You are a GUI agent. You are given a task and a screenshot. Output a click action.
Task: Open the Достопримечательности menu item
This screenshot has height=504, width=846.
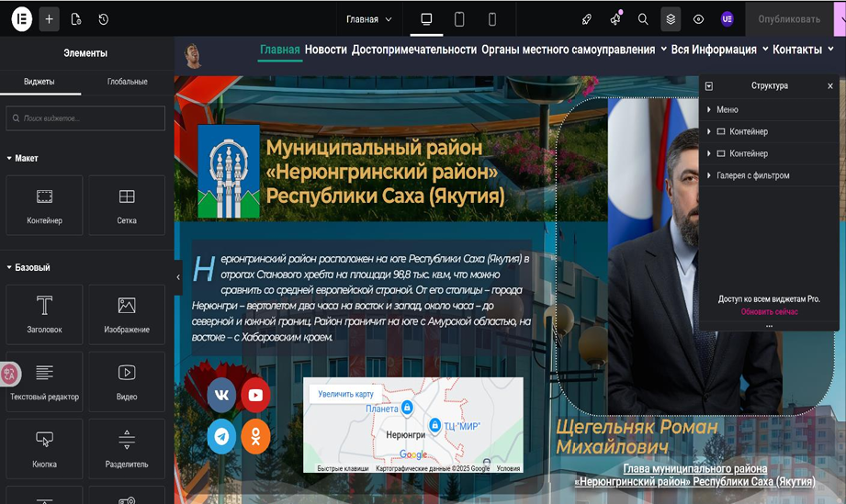click(414, 50)
